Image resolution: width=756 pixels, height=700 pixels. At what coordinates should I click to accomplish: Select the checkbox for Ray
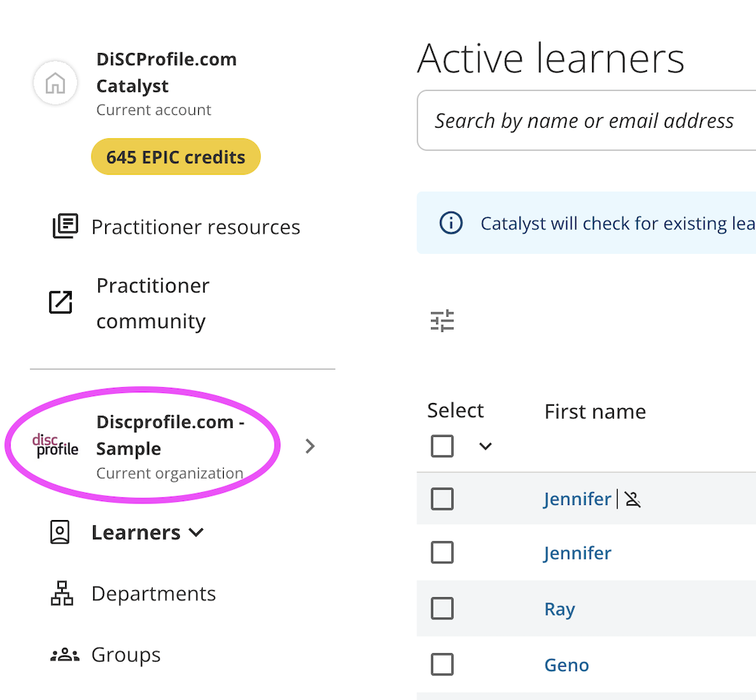coord(442,609)
